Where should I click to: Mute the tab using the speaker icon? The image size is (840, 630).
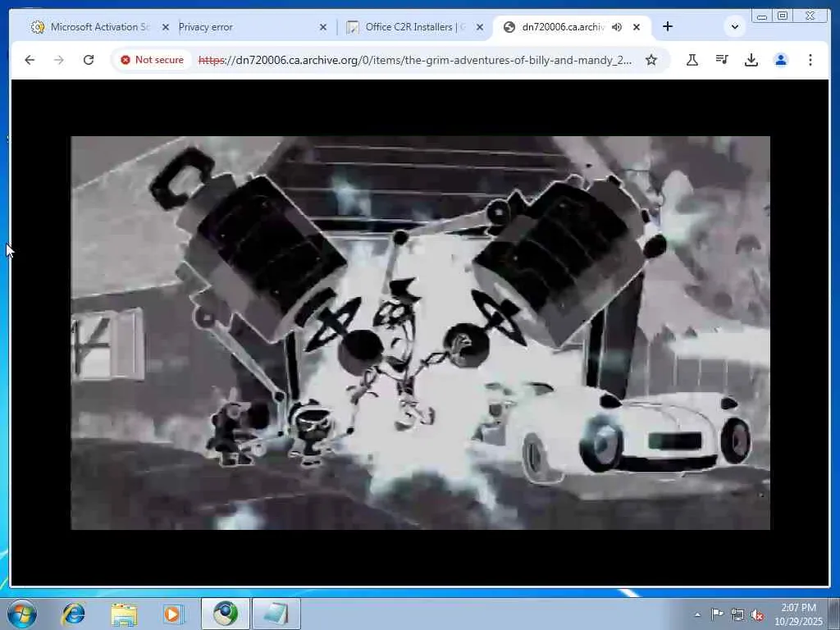click(617, 27)
